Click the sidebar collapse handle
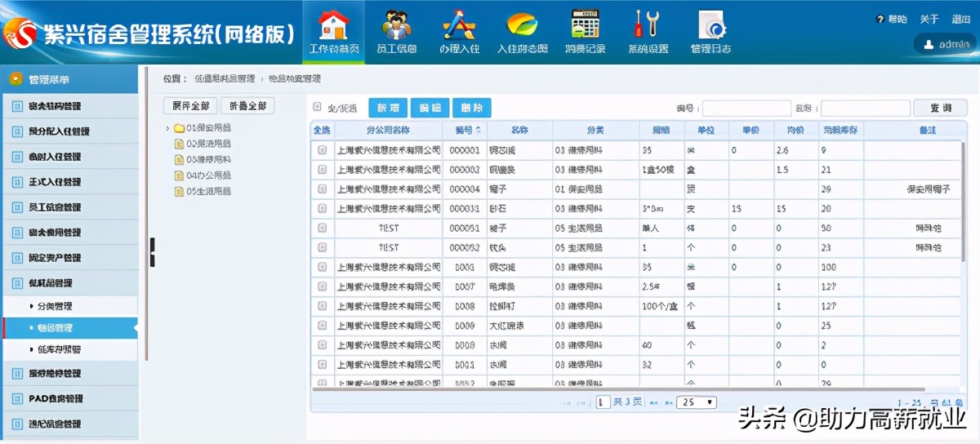This screenshot has height=444, width=980. (152, 252)
